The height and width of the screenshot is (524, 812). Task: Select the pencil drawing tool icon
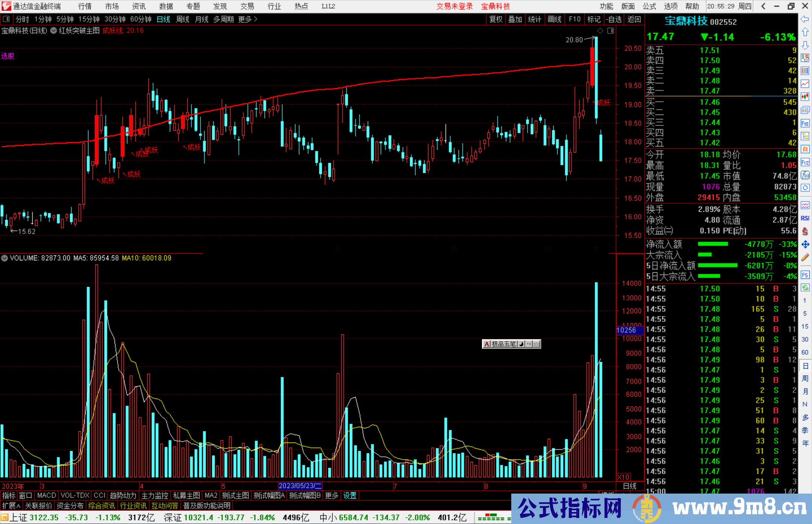pyautogui.click(x=805, y=258)
